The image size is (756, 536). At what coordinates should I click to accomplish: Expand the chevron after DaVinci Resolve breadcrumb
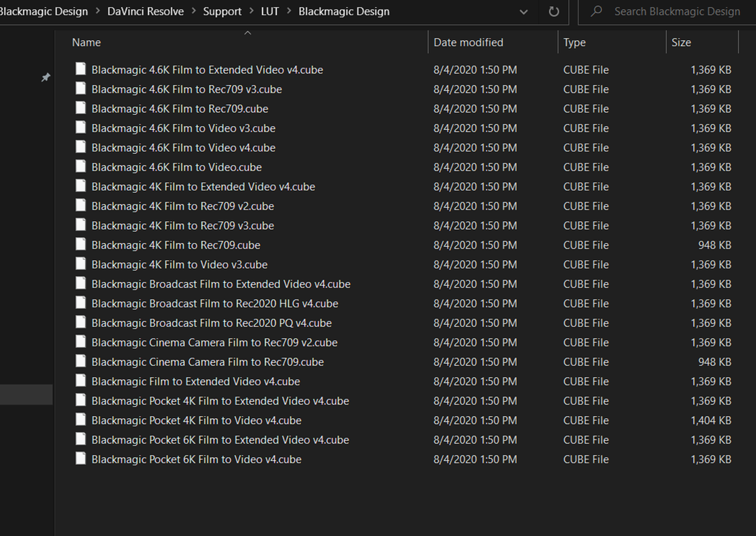193,11
